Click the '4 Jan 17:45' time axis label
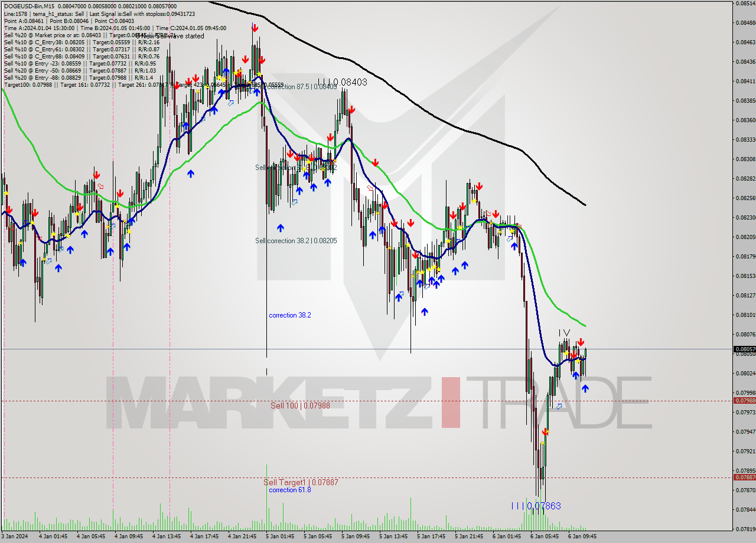756x543 pixels. click(x=203, y=537)
